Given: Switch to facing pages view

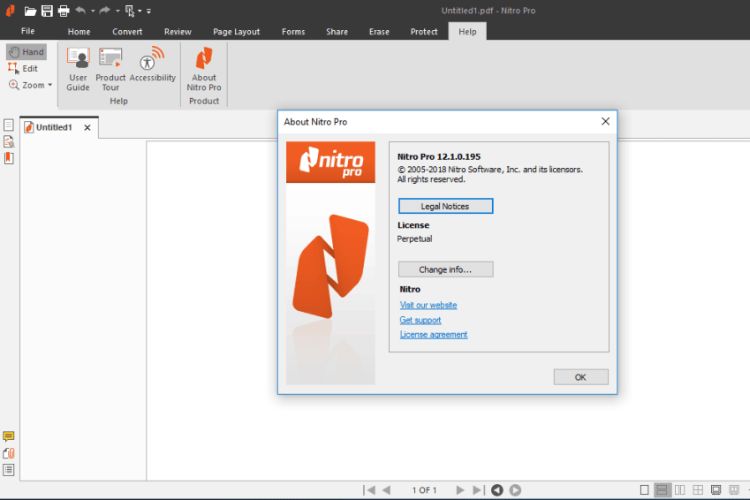Looking at the screenshot, I should [680, 490].
